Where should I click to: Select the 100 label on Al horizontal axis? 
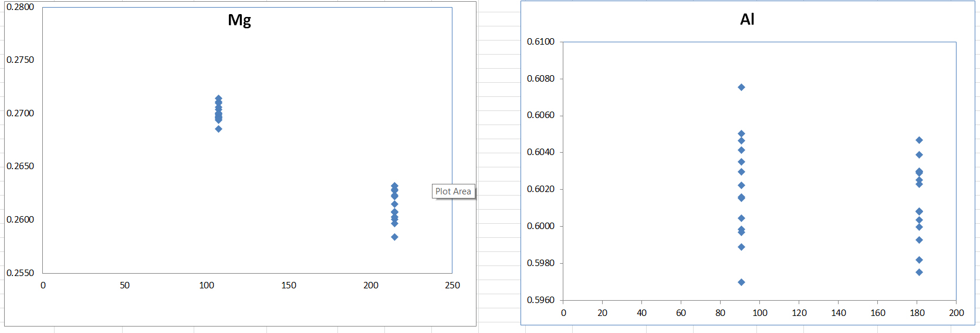point(760,313)
